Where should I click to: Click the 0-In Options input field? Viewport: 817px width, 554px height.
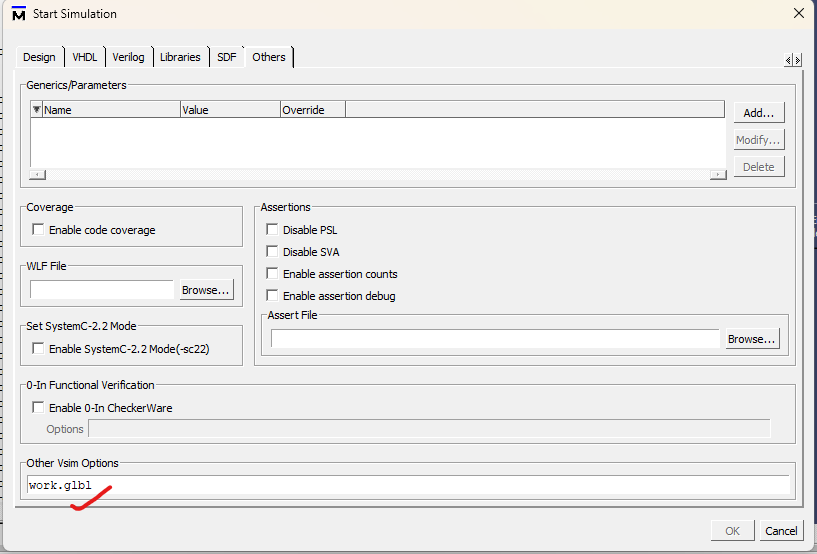pyautogui.click(x=429, y=429)
